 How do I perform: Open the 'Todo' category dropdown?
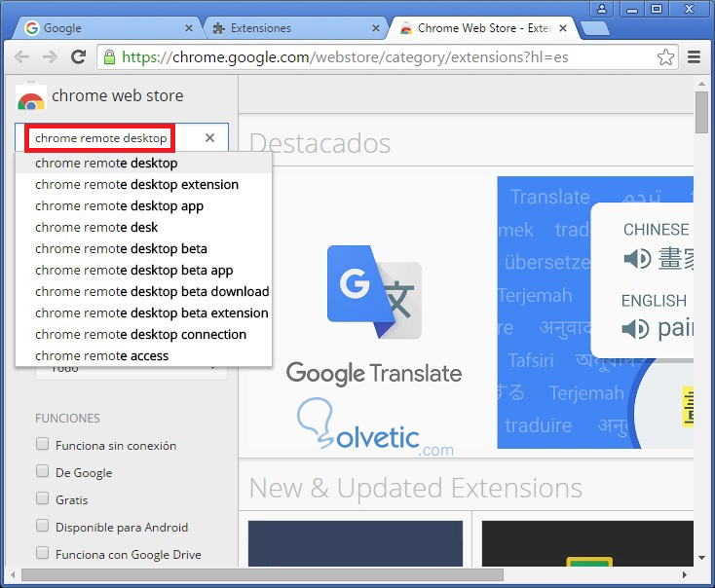[x=132, y=372]
